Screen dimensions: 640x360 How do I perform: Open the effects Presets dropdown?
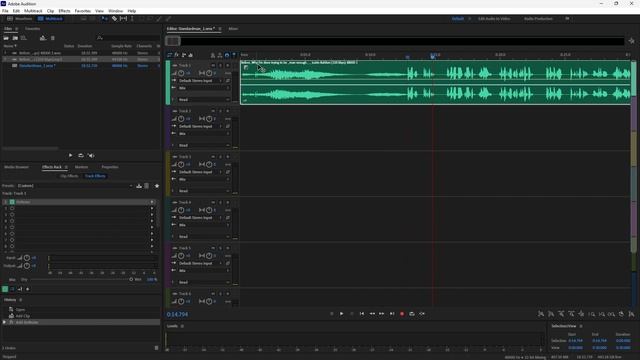76,186
